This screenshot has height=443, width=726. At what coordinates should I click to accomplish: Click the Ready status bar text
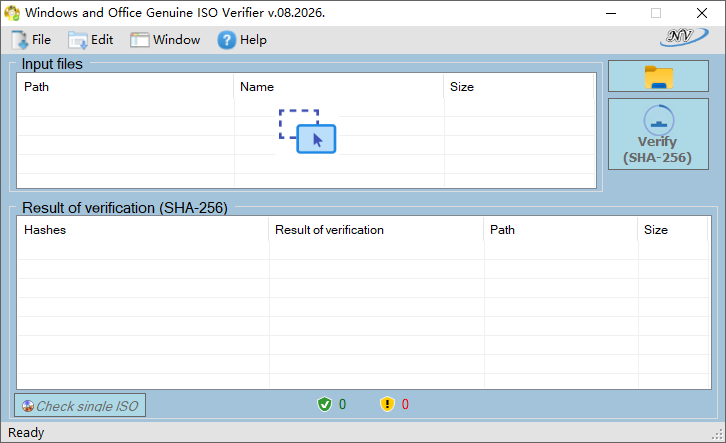[26, 433]
